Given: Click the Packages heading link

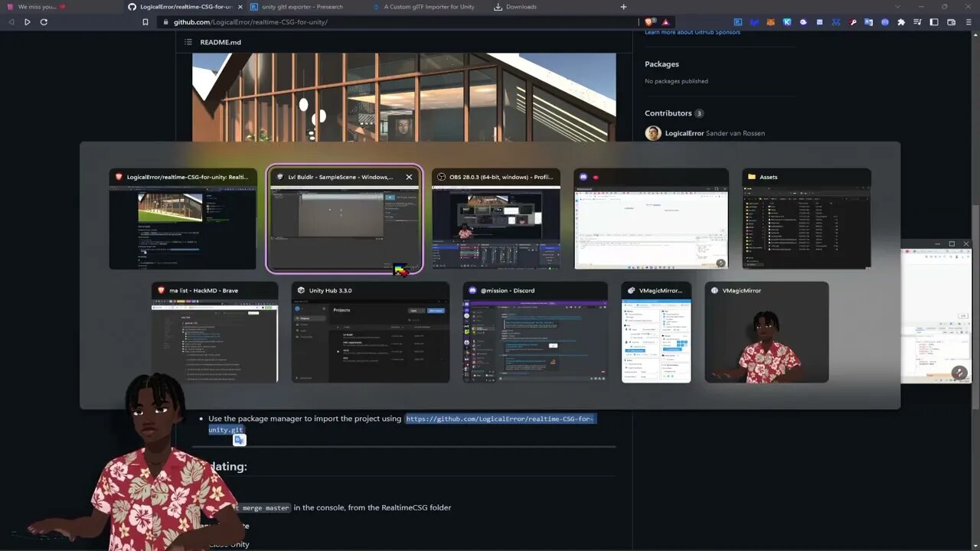Looking at the screenshot, I should click(x=661, y=64).
